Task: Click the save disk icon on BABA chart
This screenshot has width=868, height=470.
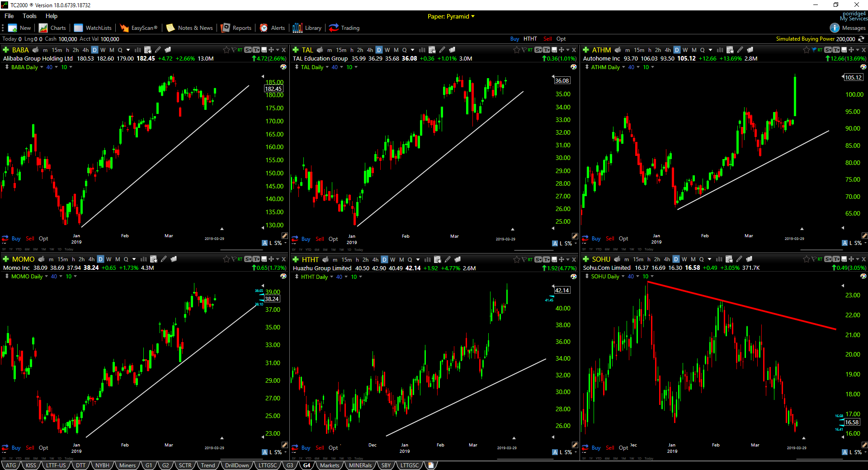Action: tap(264, 50)
